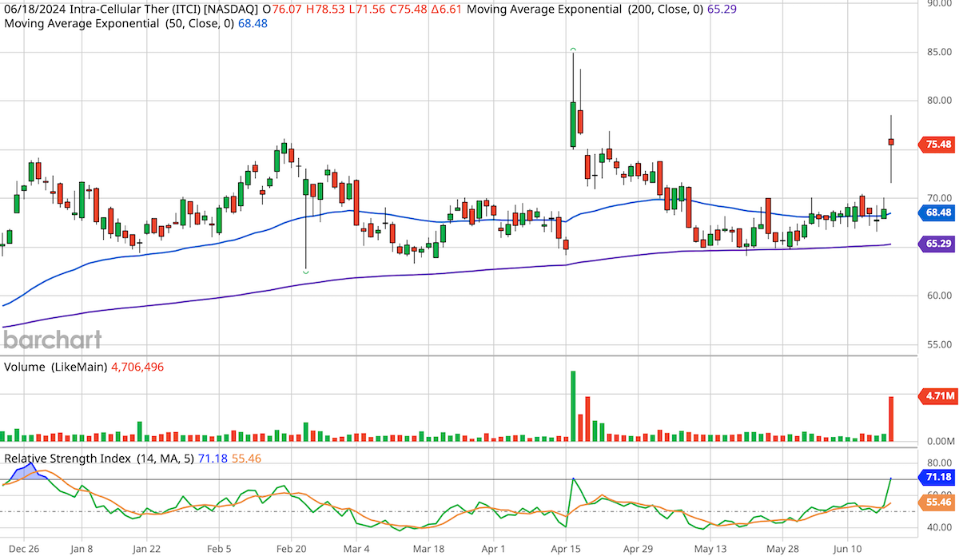This screenshot has width=959, height=560.
Task: Click the Moving Average Exponential (50, Close, 0) label
Action: tap(119, 24)
